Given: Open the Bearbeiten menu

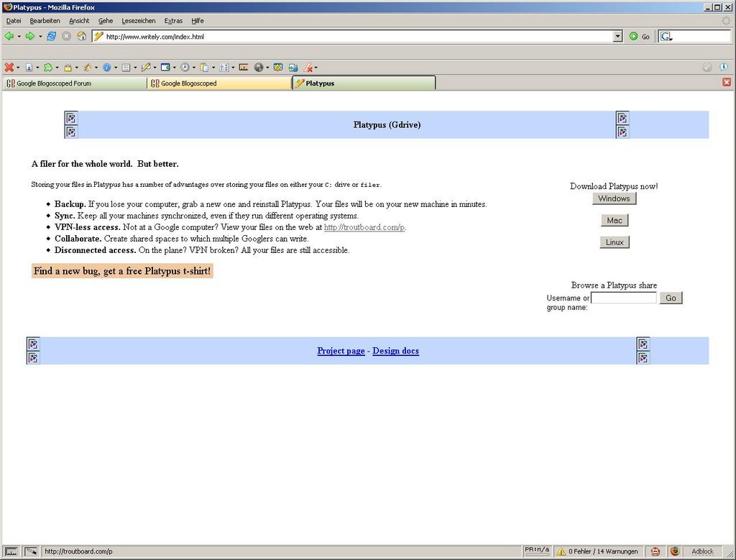Looking at the screenshot, I should (45, 21).
